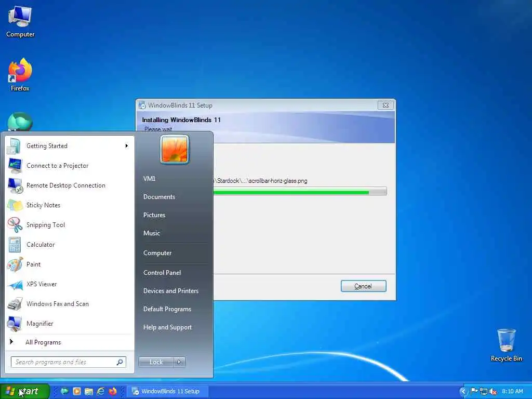Click the teal globe quick launch icon
The height and width of the screenshot is (399, 532).
[x=64, y=391]
